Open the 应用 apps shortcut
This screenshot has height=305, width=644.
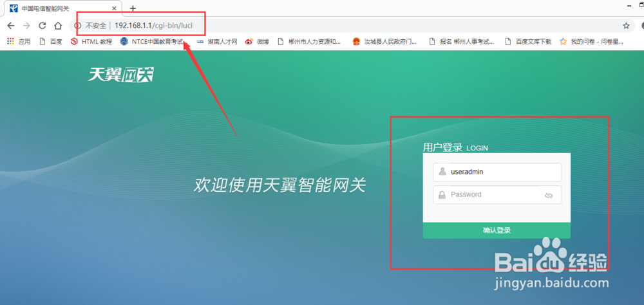19,41
